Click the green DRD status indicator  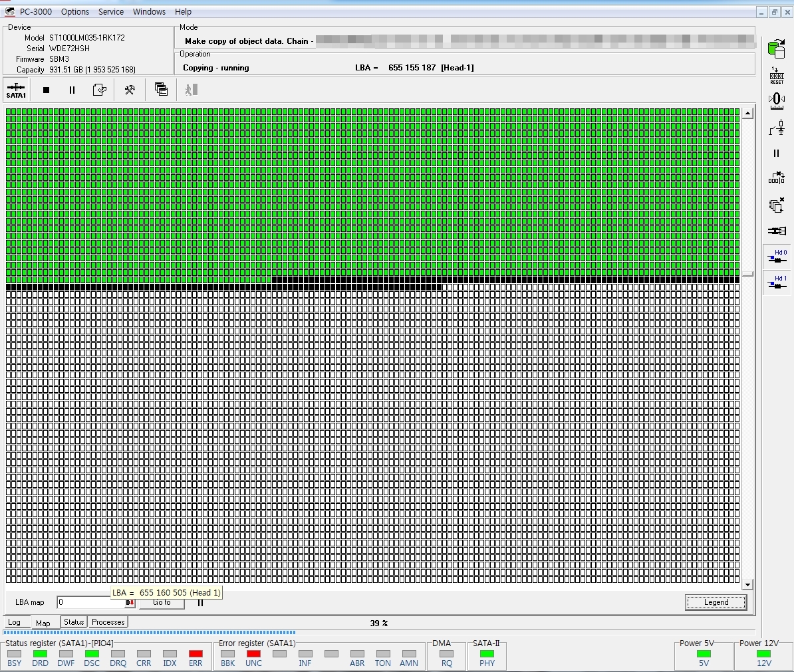[40, 654]
